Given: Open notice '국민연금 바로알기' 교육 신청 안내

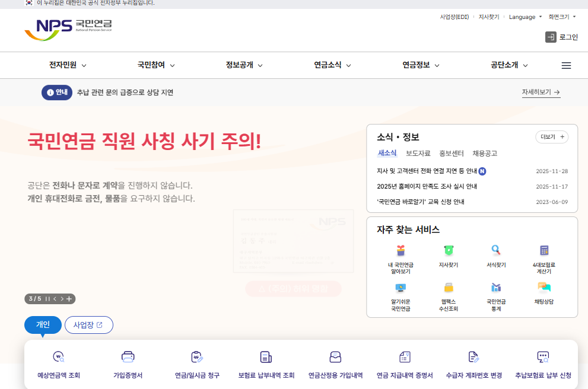Looking at the screenshot, I should (x=420, y=202).
